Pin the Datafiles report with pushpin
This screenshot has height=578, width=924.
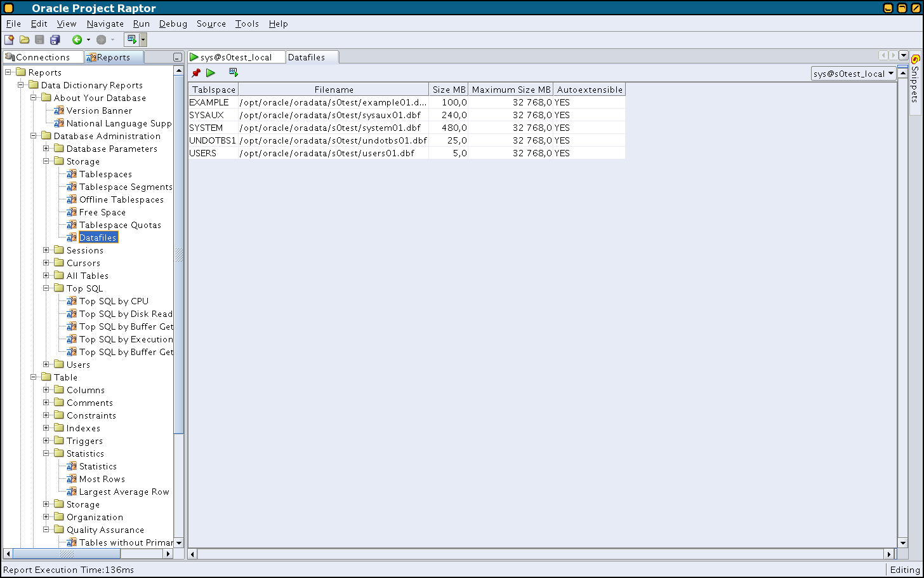[x=196, y=73]
